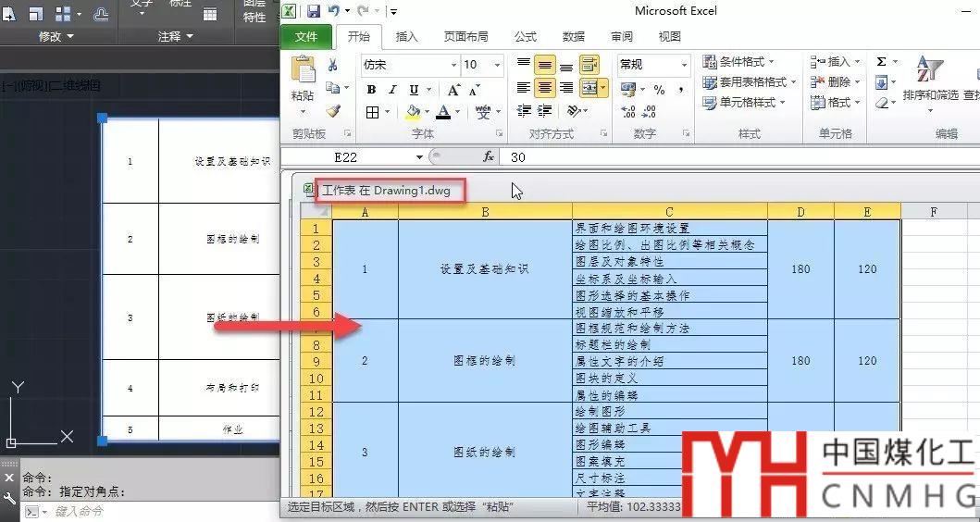Toggle Bold formatting in Excel
Viewport: 980px width, 522px height.
371,90
